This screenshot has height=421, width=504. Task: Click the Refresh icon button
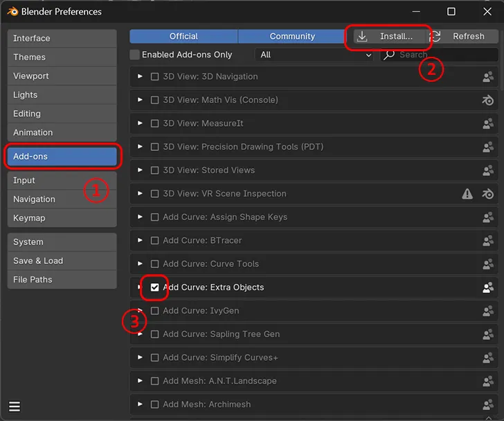(x=435, y=37)
